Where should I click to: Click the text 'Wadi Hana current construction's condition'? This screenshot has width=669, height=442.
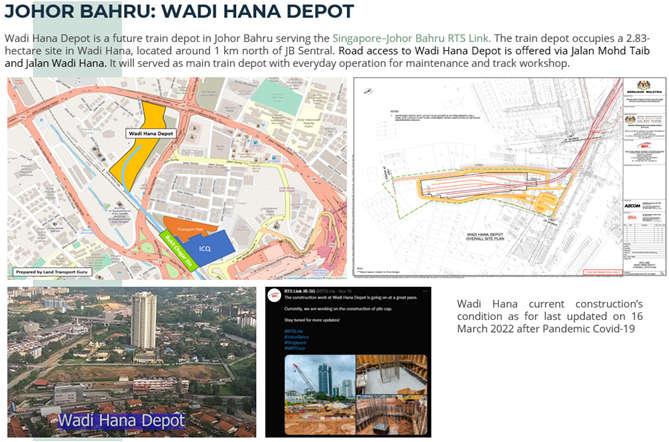(x=550, y=310)
